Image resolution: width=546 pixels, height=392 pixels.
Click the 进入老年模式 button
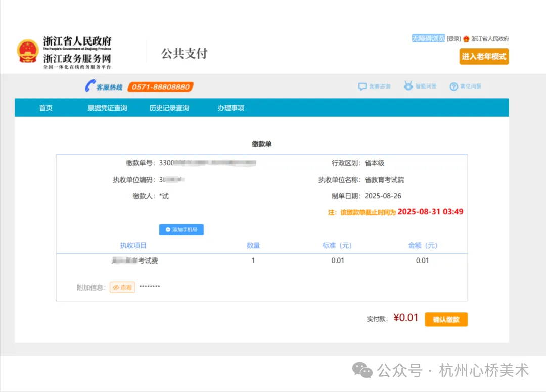pyautogui.click(x=484, y=57)
